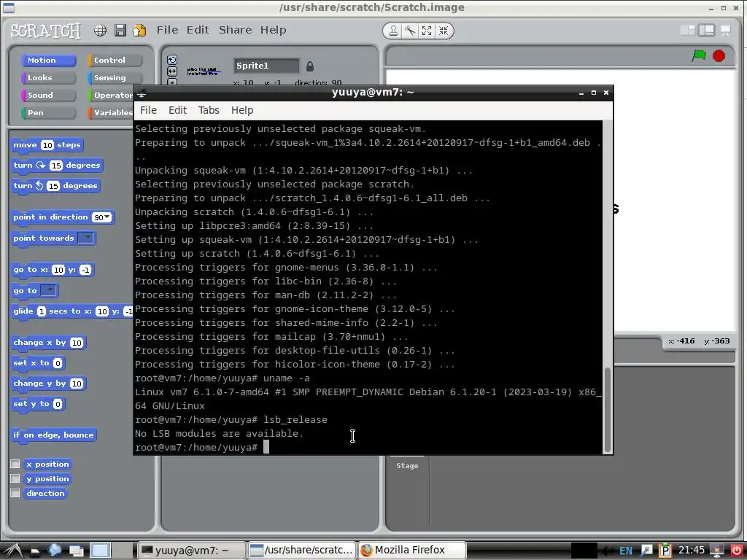
Task: Select the Sensing block category
Action: tap(115, 77)
